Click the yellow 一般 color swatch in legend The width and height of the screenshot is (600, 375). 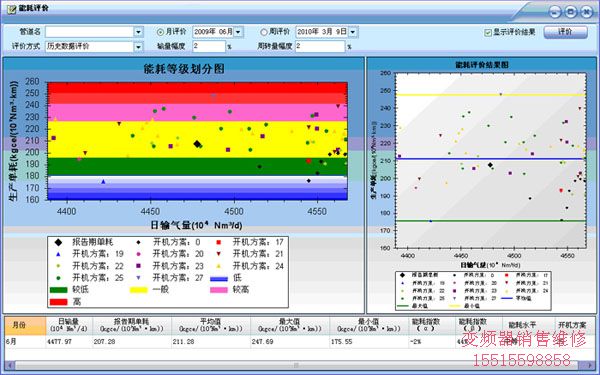tap(139, 290)
